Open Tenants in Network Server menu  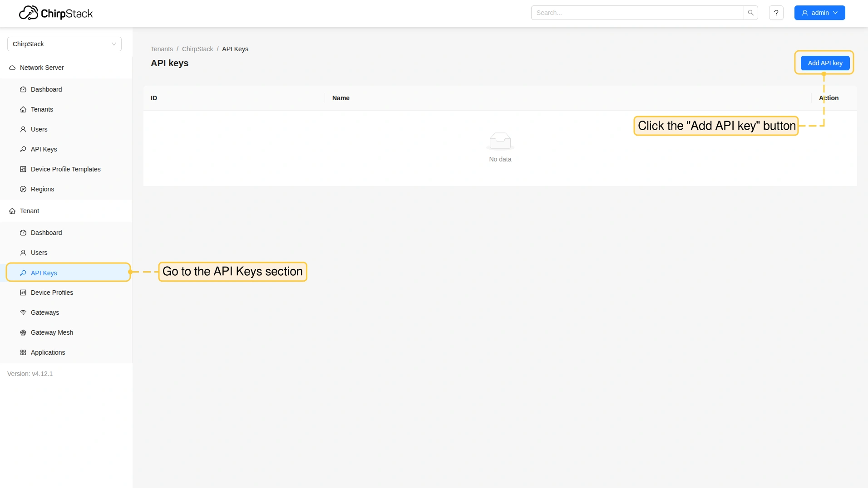point(42,109)
